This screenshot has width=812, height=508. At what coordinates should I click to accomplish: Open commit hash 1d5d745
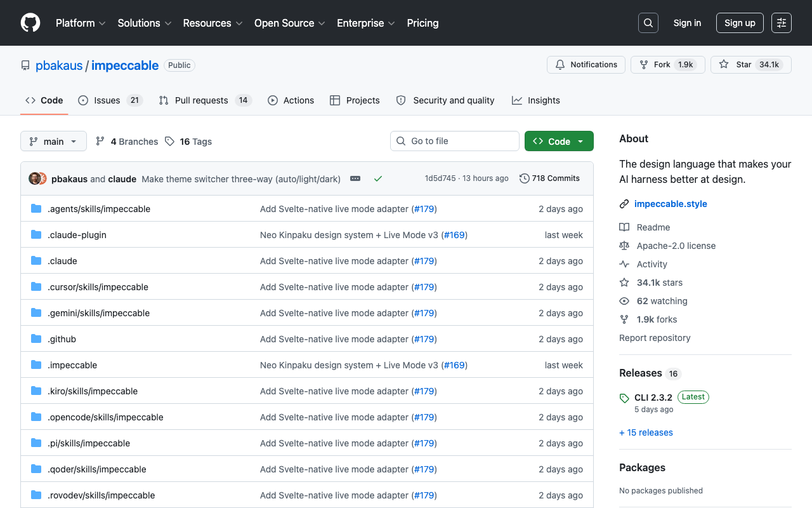coord(440,178)
